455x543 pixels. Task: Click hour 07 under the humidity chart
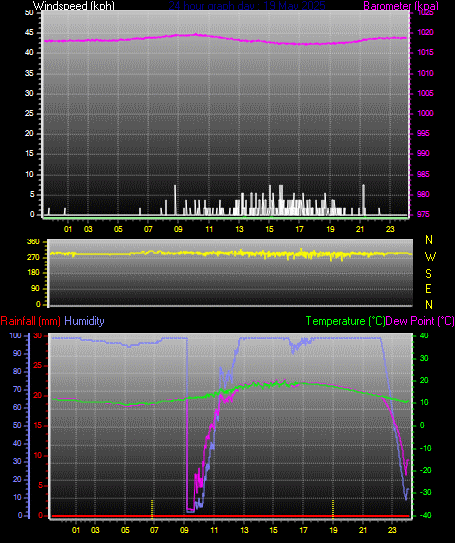click(154, 530)
